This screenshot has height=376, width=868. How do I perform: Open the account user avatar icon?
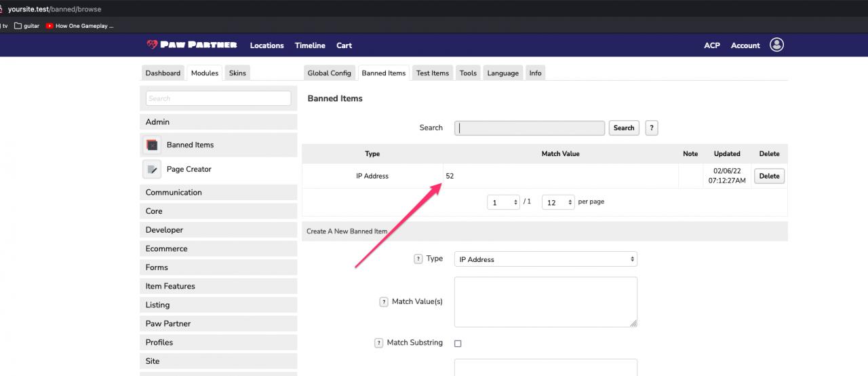pyautogui.click(x=777, y=45)
